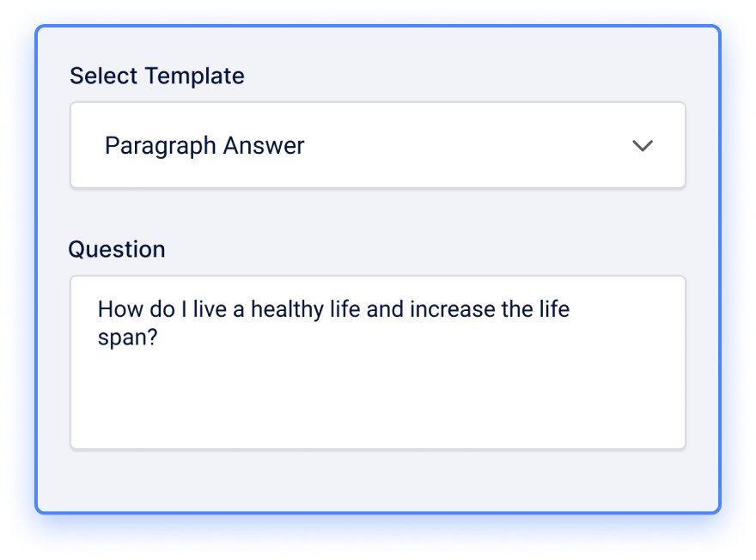This screenshot has height=560, width=756.
Task: Click the word 'healthy' in question text
Action: tap(287, 309)
